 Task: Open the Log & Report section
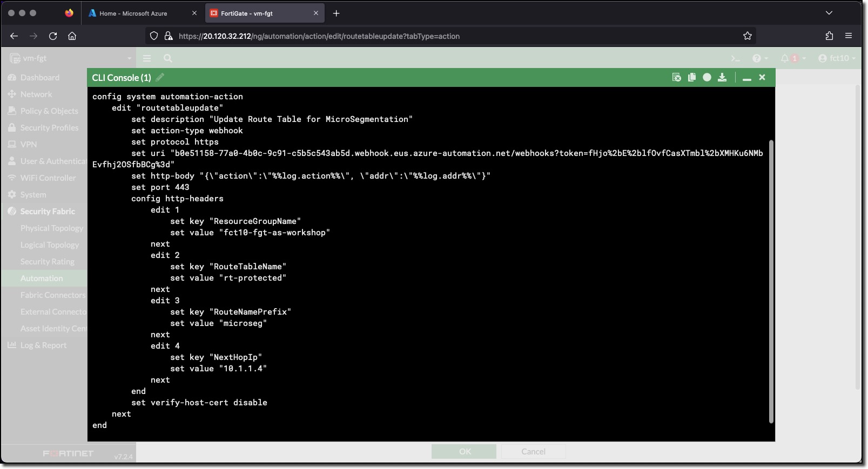(x=43, y=345)
